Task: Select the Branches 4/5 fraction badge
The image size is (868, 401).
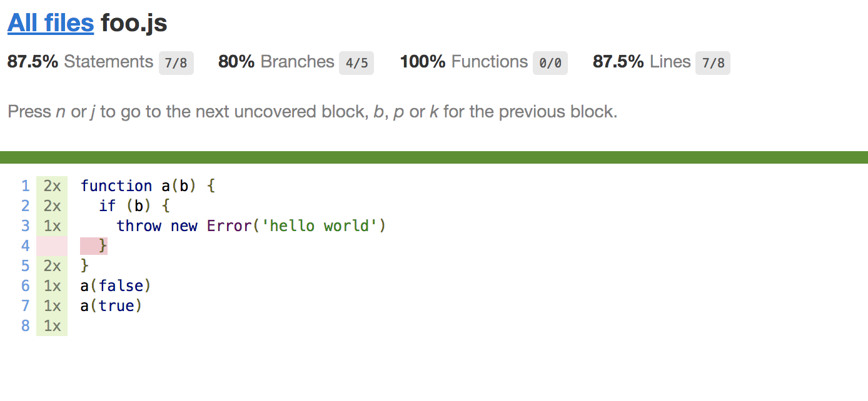Action: point(356,63)
